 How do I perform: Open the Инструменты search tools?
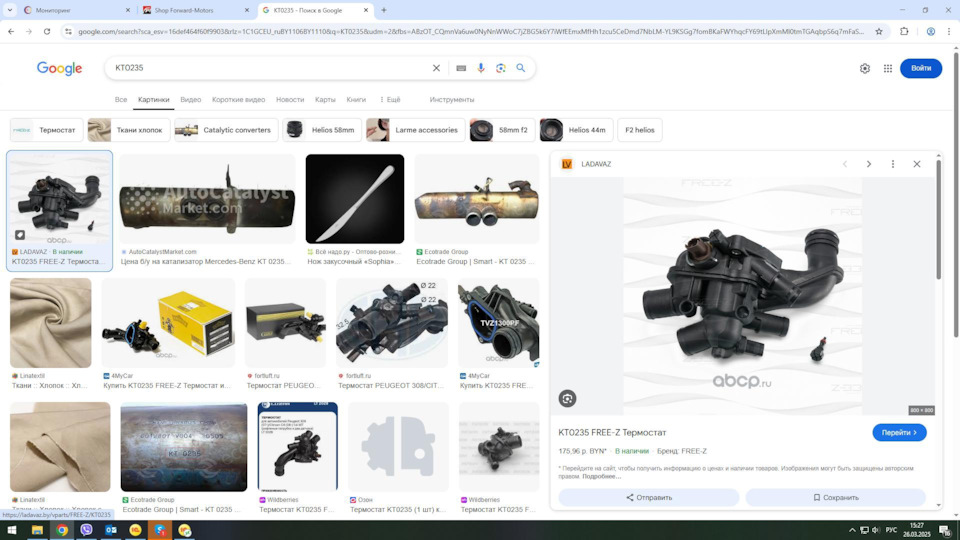tap(452, 100)
